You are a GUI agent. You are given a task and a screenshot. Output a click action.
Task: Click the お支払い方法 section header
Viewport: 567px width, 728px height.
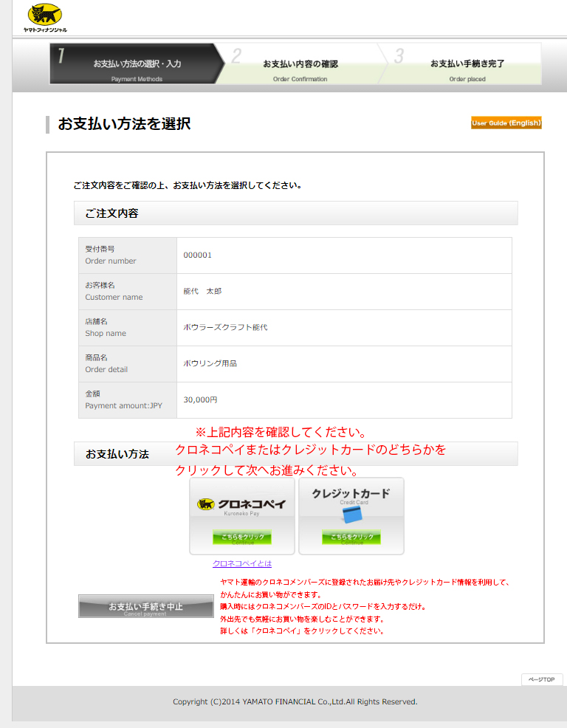tap(296, 453)
